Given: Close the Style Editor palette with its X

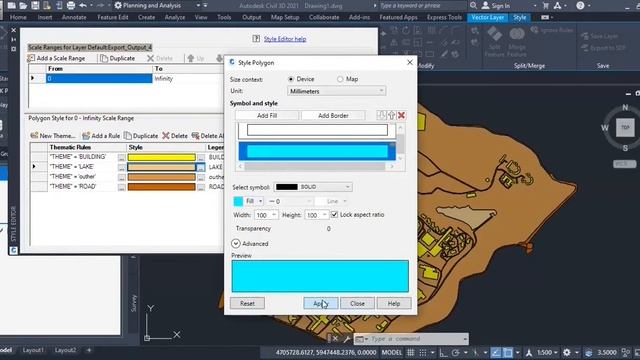Looking at the screenshot, I should tap(13, 30).
